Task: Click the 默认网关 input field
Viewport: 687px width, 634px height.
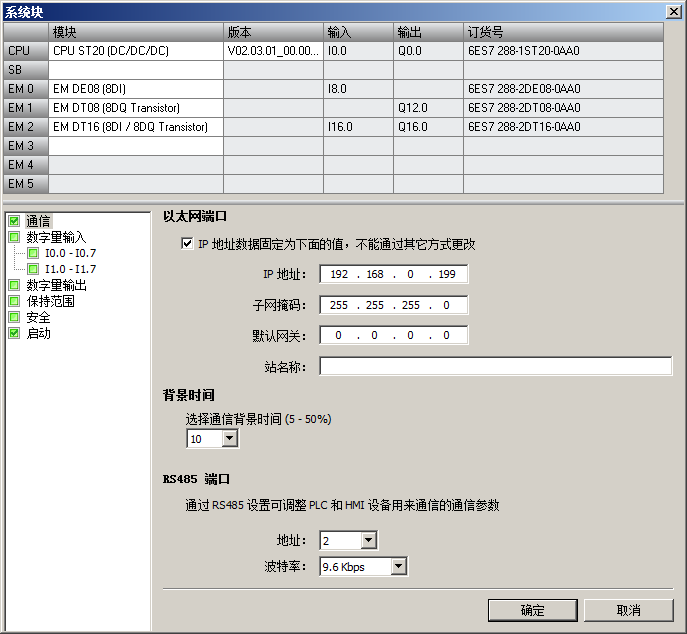Action: click(393, 335)
